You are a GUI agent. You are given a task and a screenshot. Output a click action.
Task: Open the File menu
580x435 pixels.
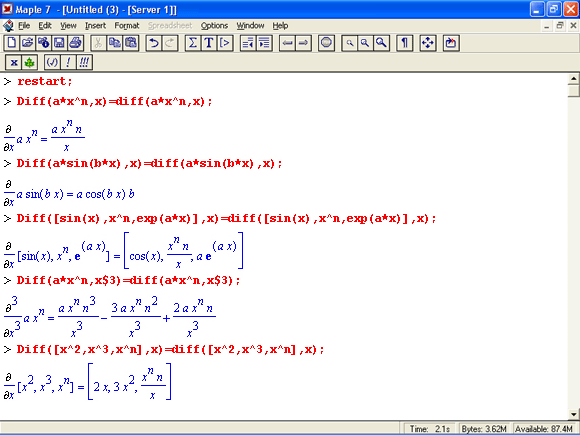tap(24, 26)
